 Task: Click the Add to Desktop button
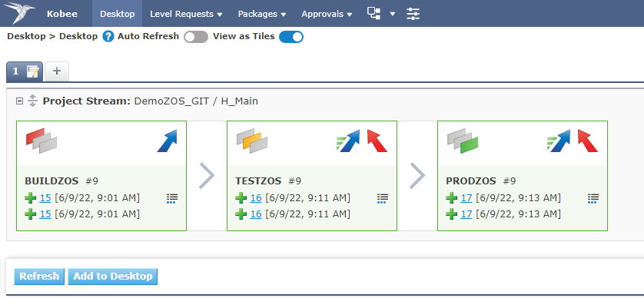tap(113, 276)
